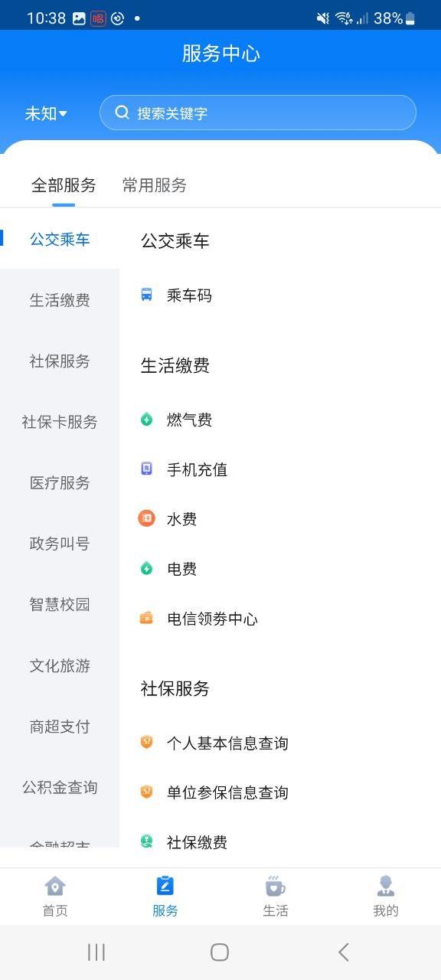Open the 社保卡服务 category
Image resolution: width=441 pixels, height=980 pixels.
(x=59, y=422)
